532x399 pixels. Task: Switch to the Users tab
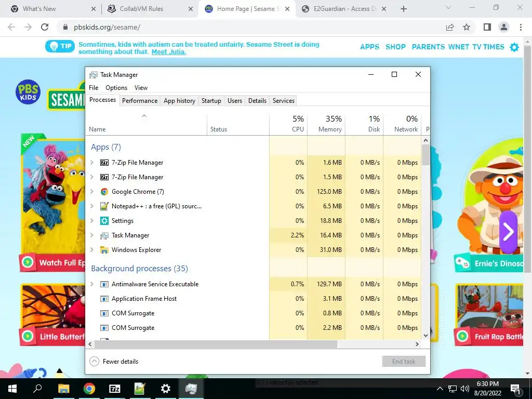[235, 101]
